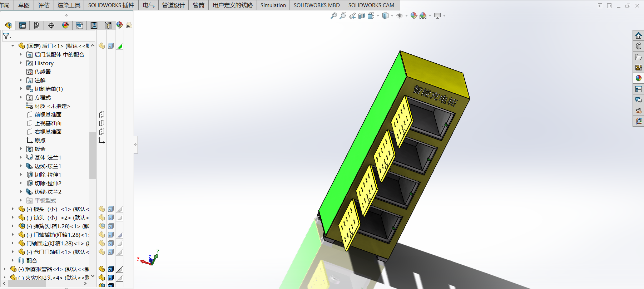Viewport: 644px width, 289px height.
Task: Switch to the 草图 tab
Action: (x=24, y=5)
